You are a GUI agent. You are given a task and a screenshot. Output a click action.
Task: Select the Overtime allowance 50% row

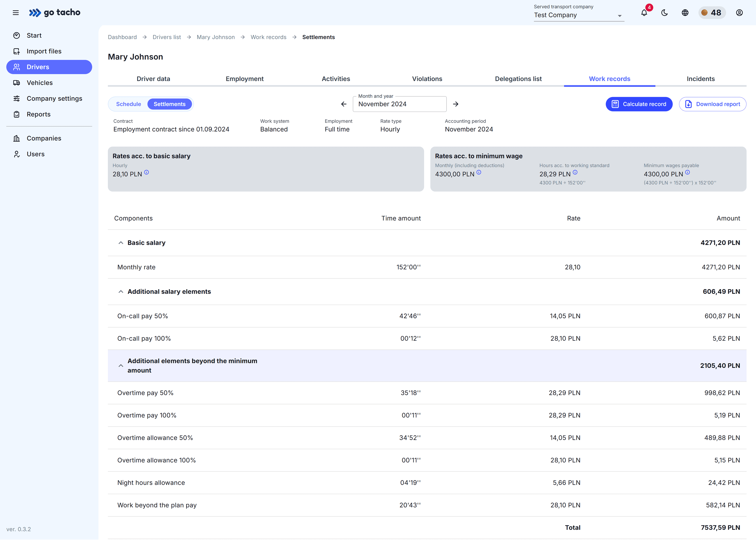(427, 438)
